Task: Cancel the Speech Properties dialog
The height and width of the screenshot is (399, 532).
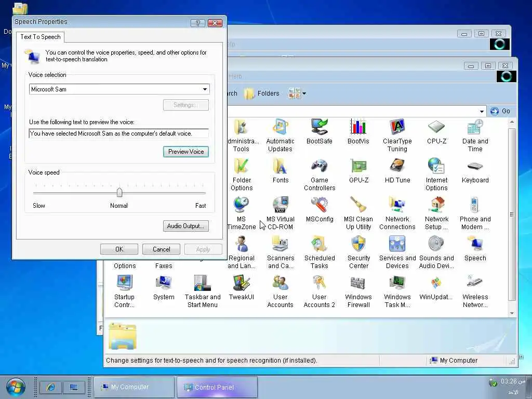Action: (x=161, y=249)
